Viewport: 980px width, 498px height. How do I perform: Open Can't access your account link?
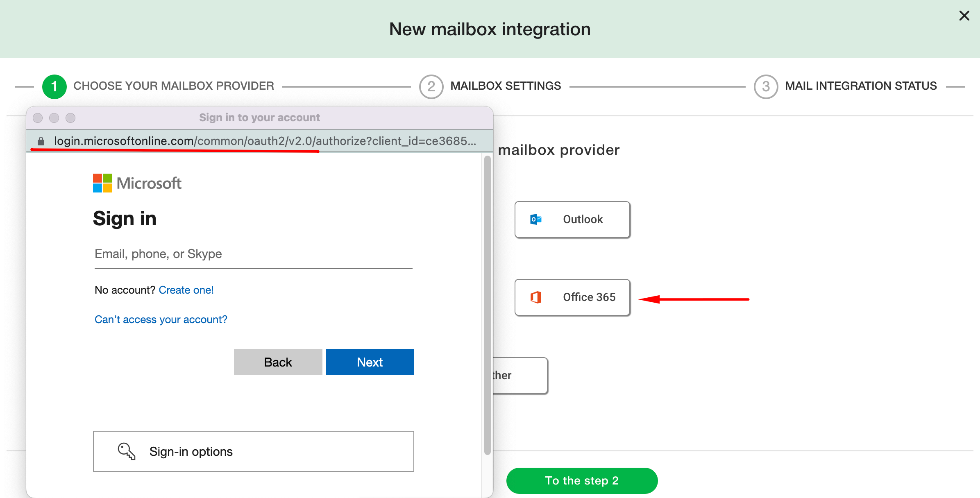coord(161,319)
